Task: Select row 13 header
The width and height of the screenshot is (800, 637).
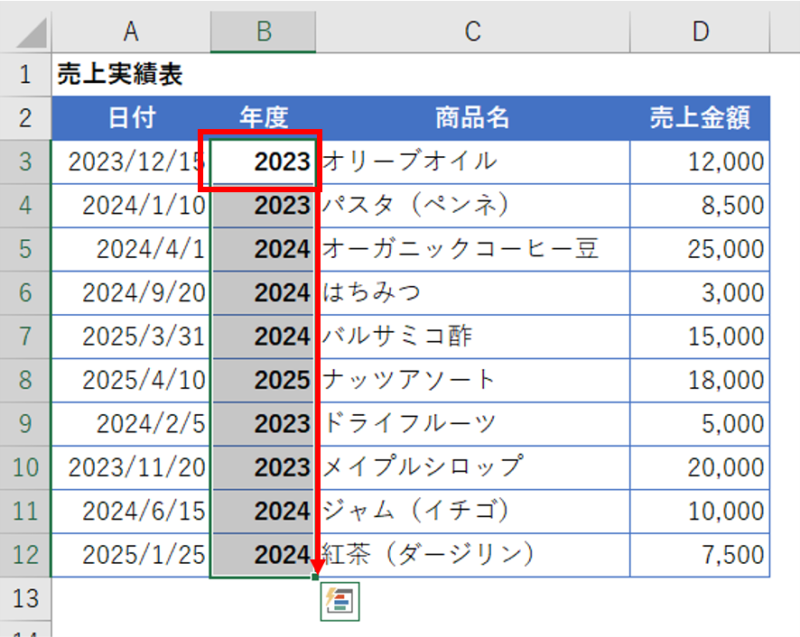Action: click(26, 599)
